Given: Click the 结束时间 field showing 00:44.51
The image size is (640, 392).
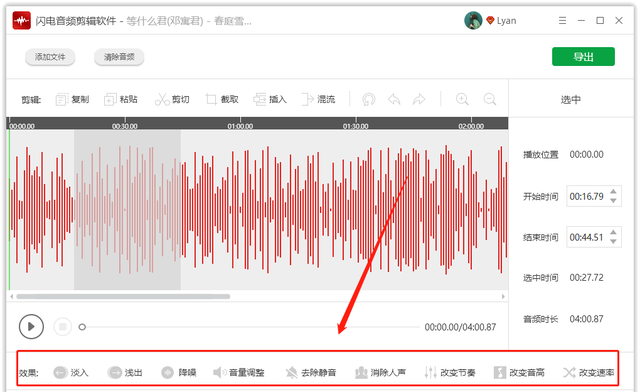Looking at the screenshot, I should click(594, 237).
